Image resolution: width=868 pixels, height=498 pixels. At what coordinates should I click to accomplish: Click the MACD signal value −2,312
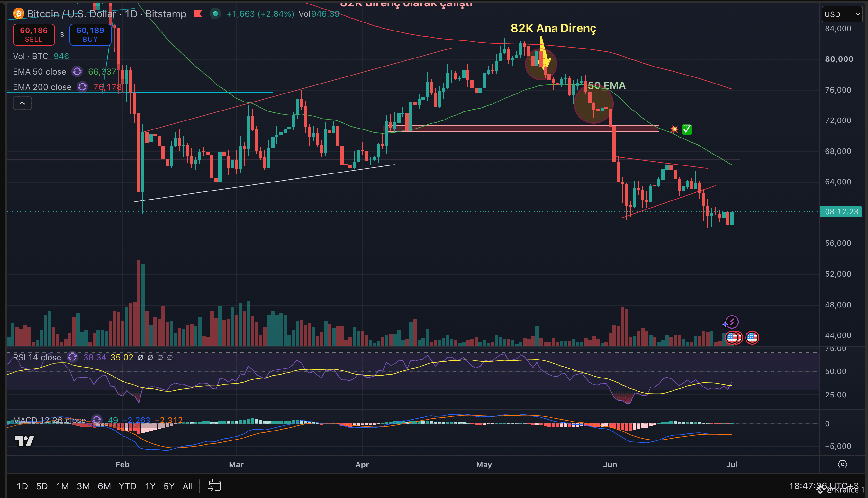pos(169,420)
